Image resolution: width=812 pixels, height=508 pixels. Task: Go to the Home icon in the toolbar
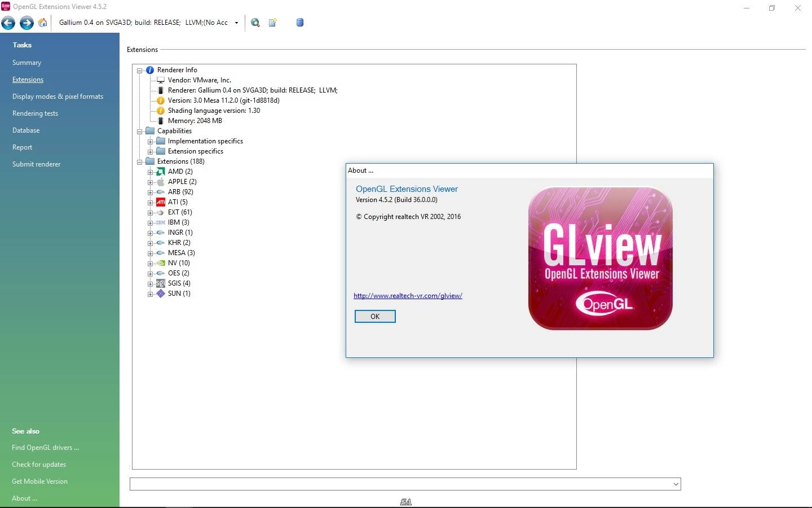[x=43, y=23]
